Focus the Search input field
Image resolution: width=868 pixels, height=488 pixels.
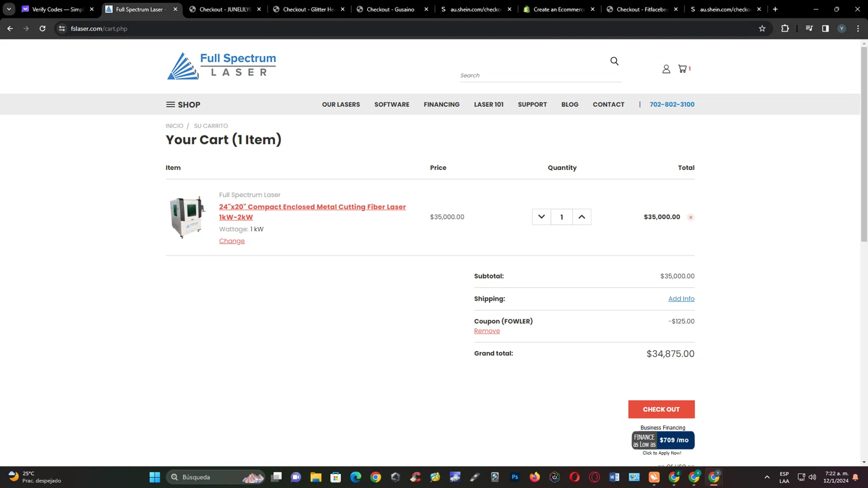point(540,75)
